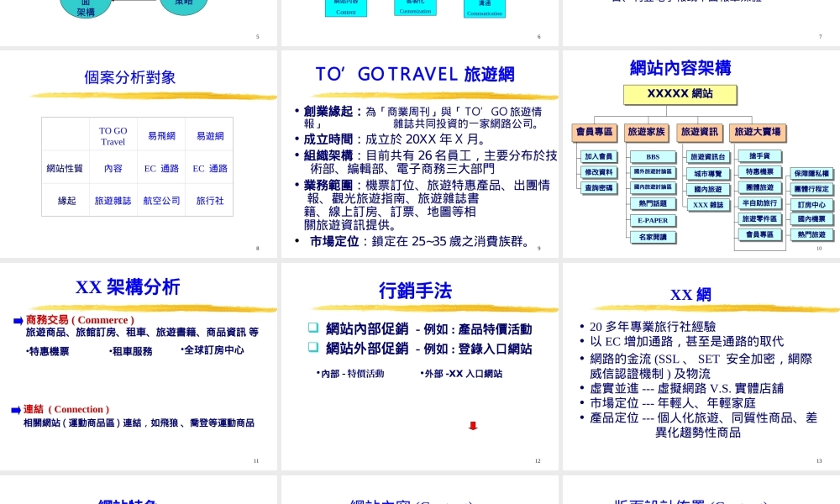The height and width of the screenshot is (504, 840).
Task: Check the "網站內部促銷" checkbox bullet
Action: click(x=312, y=328)
